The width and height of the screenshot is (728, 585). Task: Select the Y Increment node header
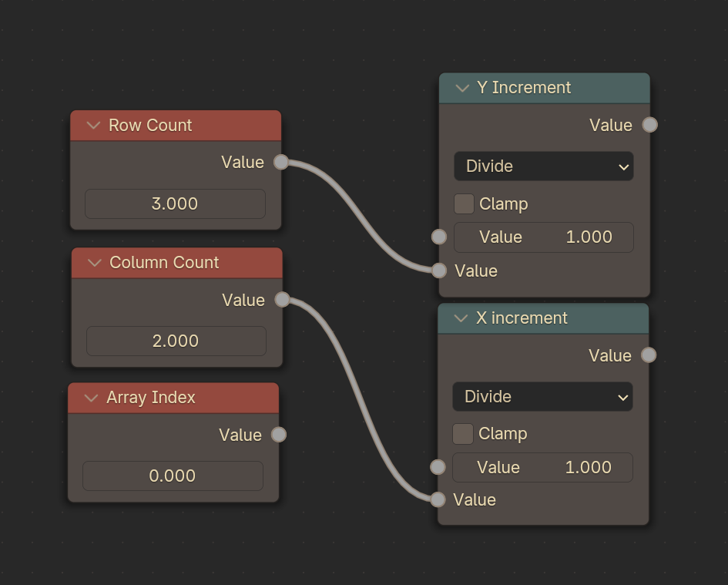pyautogui.click(x=545, y=88)
